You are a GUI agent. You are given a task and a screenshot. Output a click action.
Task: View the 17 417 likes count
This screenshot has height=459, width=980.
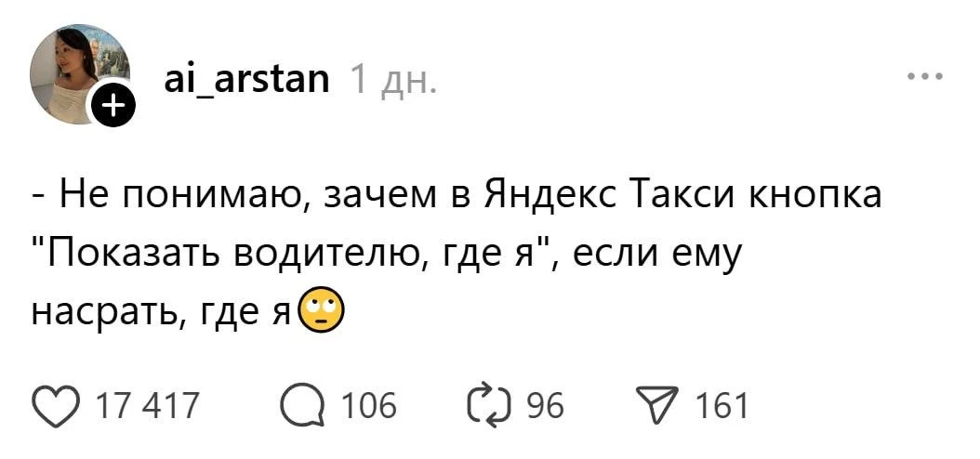148,406
